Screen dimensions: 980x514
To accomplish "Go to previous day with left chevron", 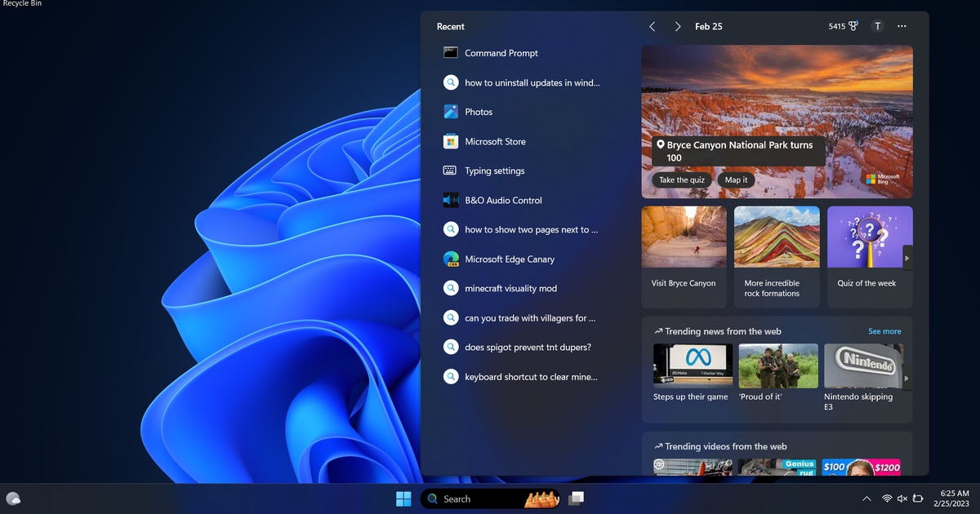I will click(652, 26).
